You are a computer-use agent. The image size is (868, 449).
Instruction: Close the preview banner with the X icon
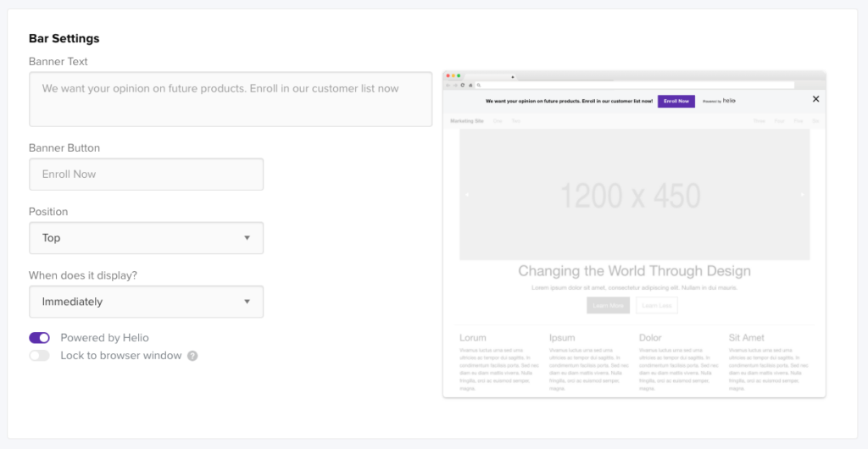[x=815, y=99]
